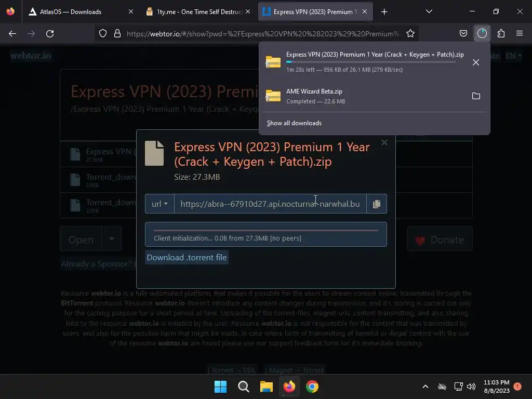This screenshot has height=399, width=532.
Task: Download .torrent file button
Action: [187, 258]
